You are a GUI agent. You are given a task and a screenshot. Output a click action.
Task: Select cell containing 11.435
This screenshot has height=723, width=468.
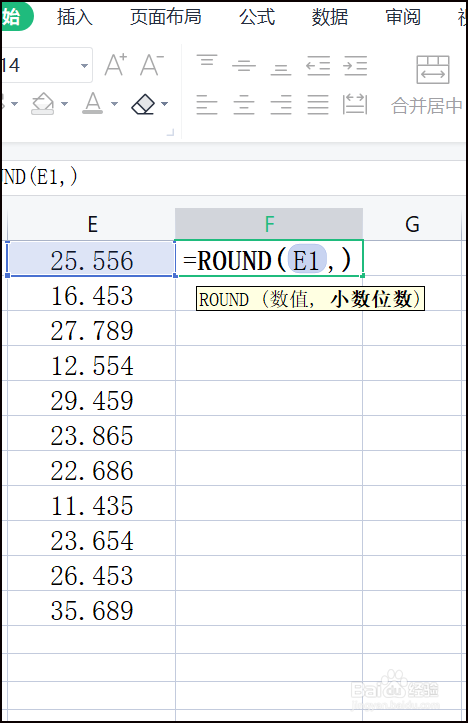pyautogui.click(x=92, y=504)
